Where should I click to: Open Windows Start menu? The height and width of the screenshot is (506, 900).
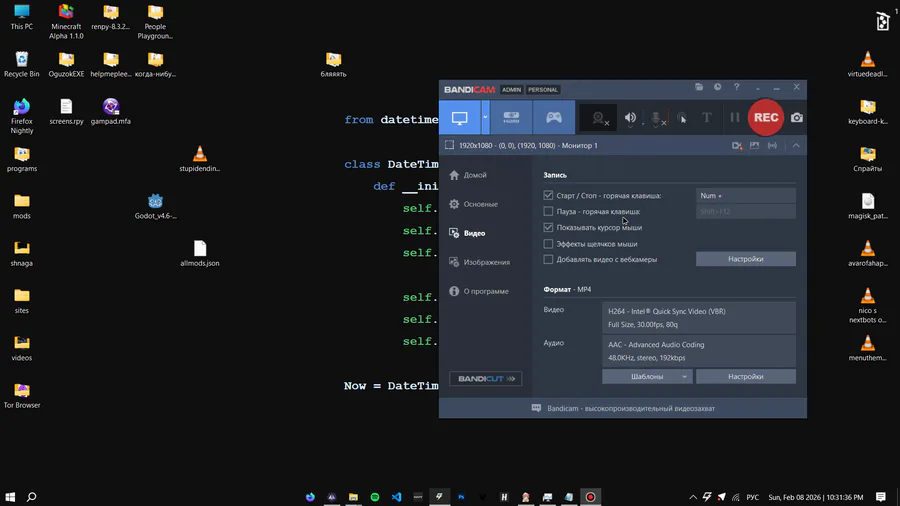click(10, 497)
